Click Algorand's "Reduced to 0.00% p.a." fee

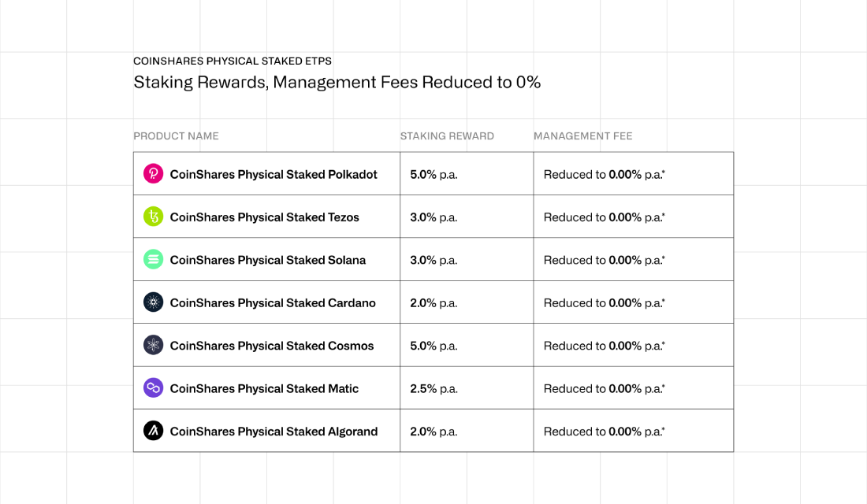click(x=605, y=432)
